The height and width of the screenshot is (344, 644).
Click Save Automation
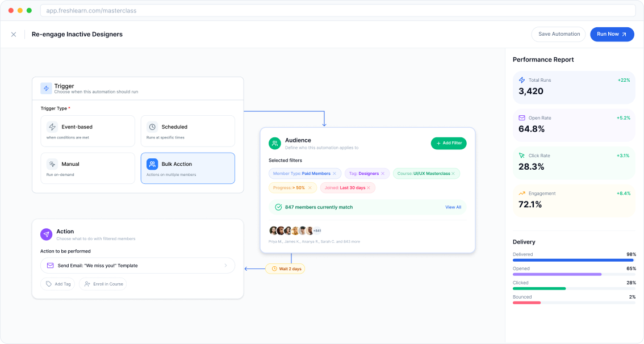pos(559,34)
